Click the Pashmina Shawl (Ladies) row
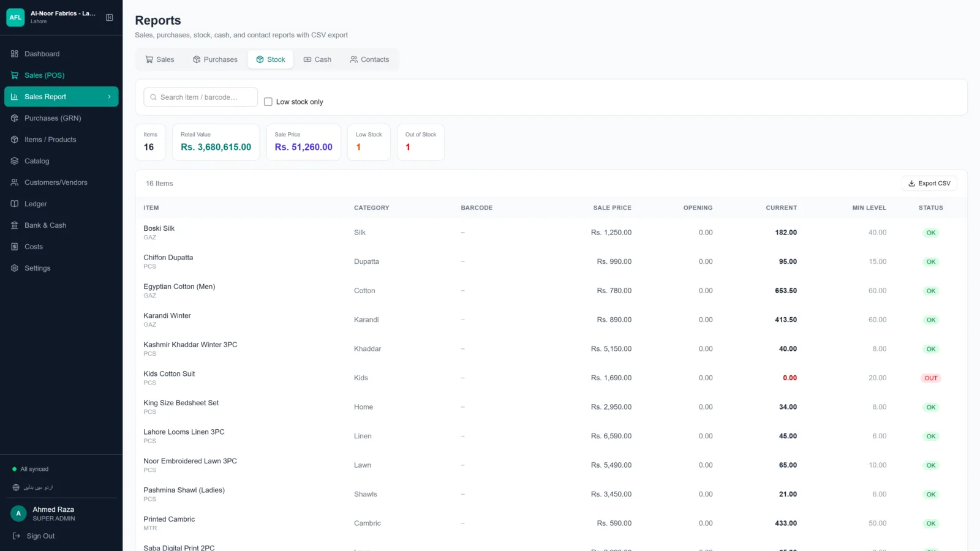The image size is (980, 551). click(x=551, y=494)
